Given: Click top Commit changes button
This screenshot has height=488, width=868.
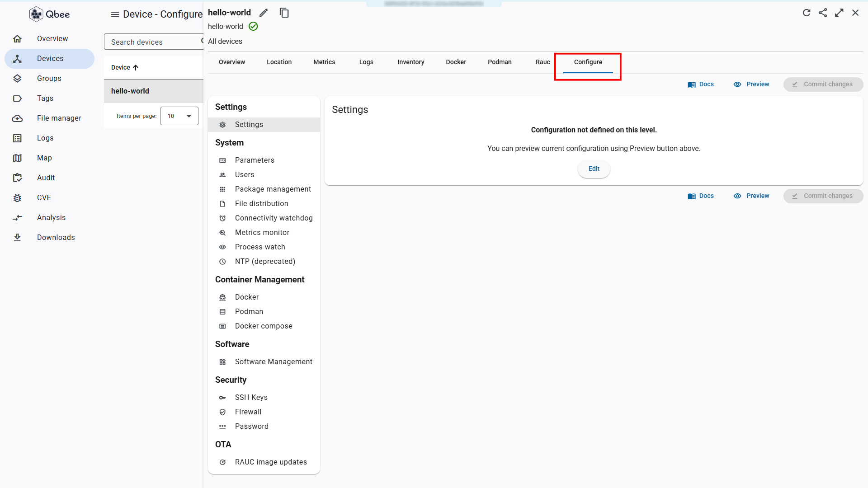Looking at the screenshot, I should point(823,84).
